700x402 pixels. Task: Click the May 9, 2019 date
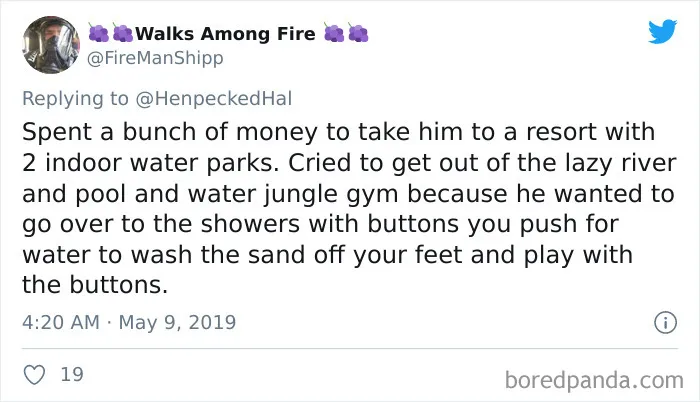pyautogui.click(x=177, y=322)
